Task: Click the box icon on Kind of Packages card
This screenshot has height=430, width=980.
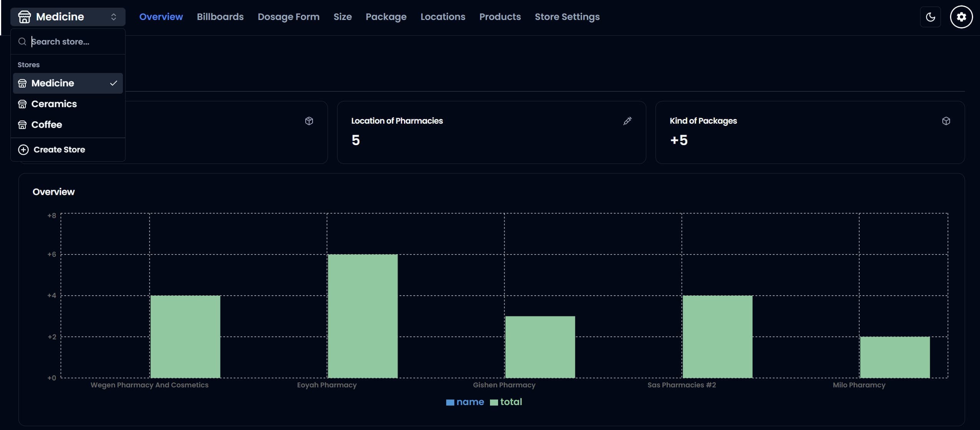Action: coord(946,121)
